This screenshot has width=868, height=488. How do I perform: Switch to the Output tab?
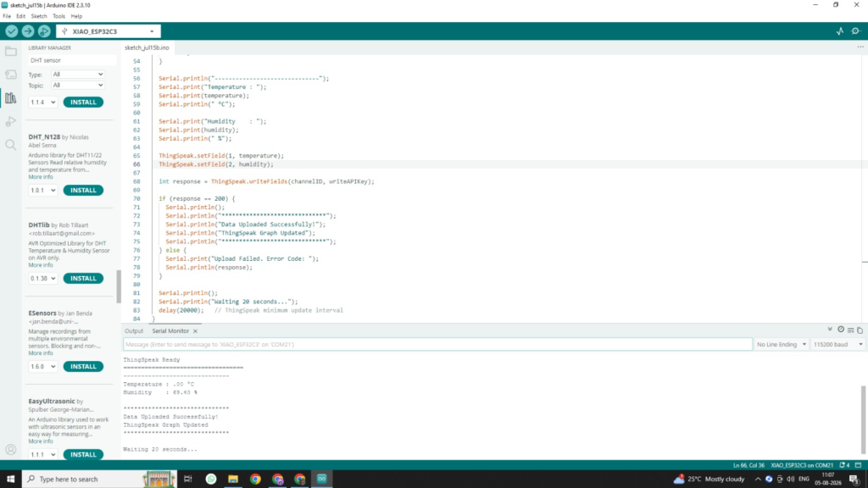click(134, 331)
